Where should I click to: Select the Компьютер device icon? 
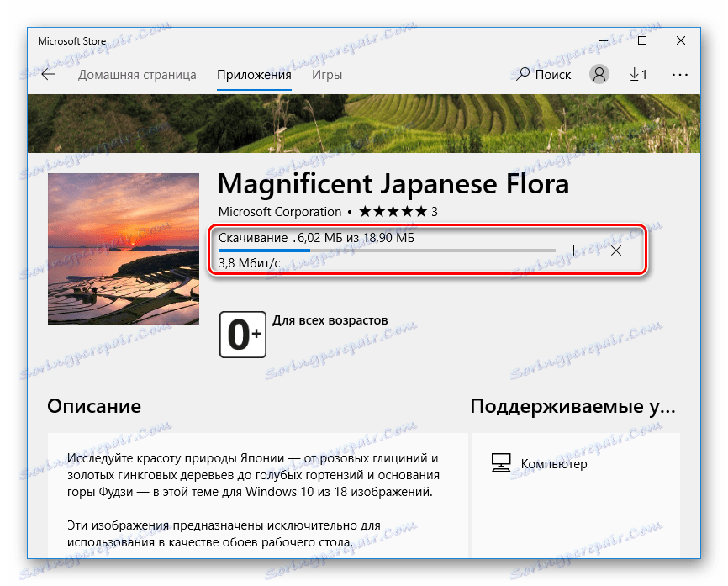pyautogui.click(x=499, y=462)
